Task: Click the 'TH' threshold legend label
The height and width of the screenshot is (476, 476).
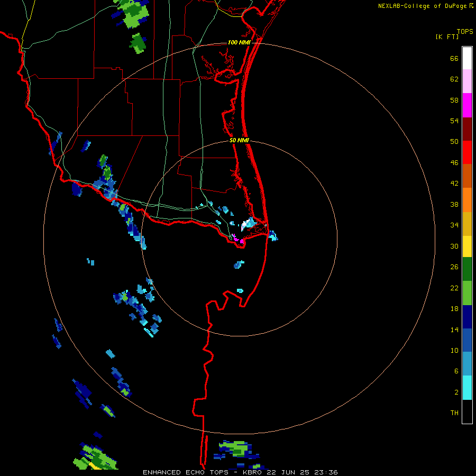Action: [454, 413]
